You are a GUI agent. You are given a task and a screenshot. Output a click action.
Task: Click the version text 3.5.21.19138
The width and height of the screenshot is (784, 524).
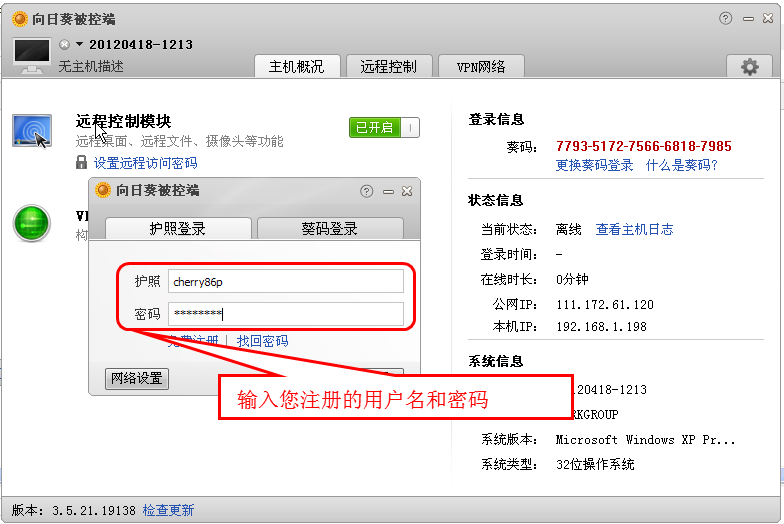coord(94,510)
